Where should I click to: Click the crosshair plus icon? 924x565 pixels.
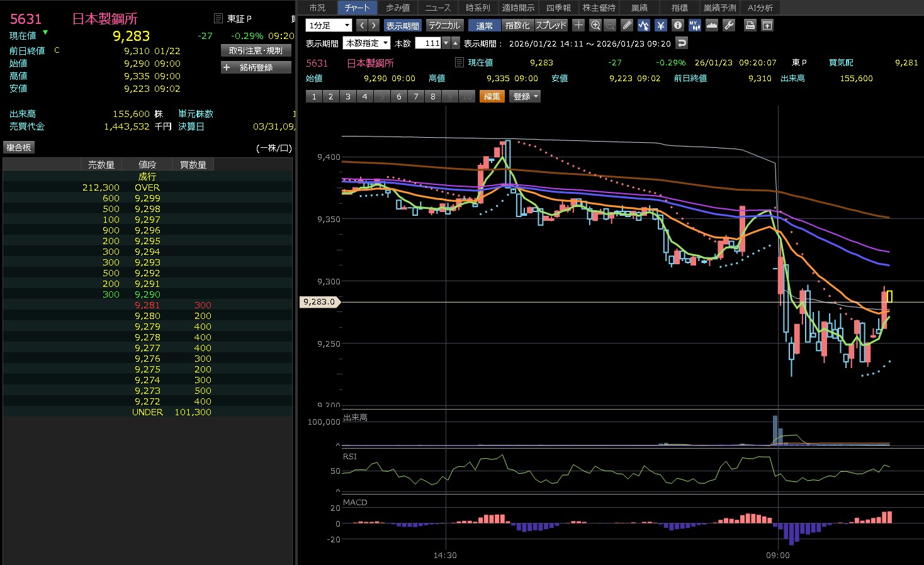tap(578, 25)
